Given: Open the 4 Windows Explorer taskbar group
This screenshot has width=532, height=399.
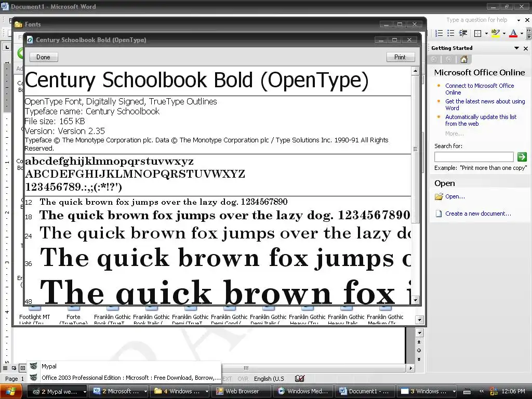Looking at the screenshot, I should 180,392.
